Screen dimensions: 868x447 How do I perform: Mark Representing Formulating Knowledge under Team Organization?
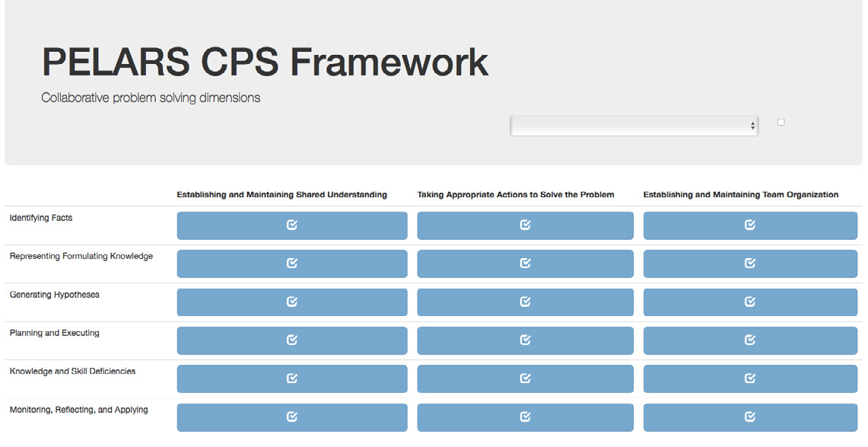click(750, 263)
